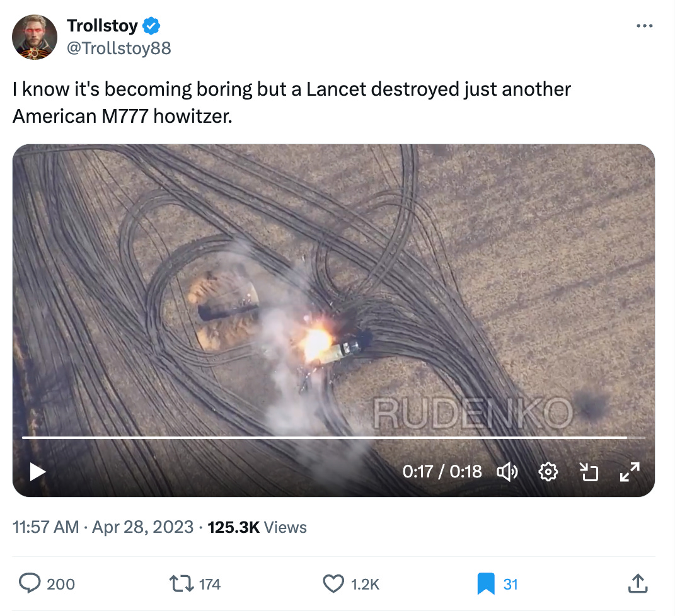Expand the video to fullscreen

[630, 472]
